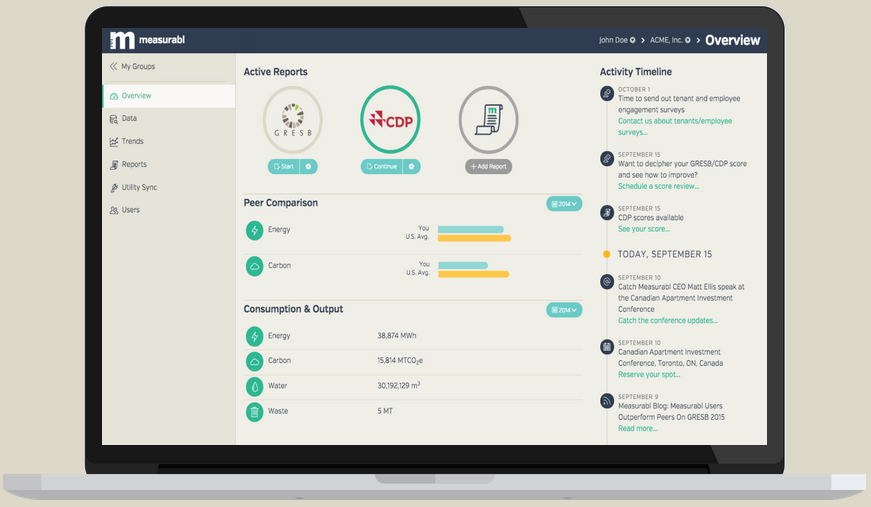The width and height of the screenshot is (871, 507).
Task: Click the measurabl logo
Action: coord(147,40)
